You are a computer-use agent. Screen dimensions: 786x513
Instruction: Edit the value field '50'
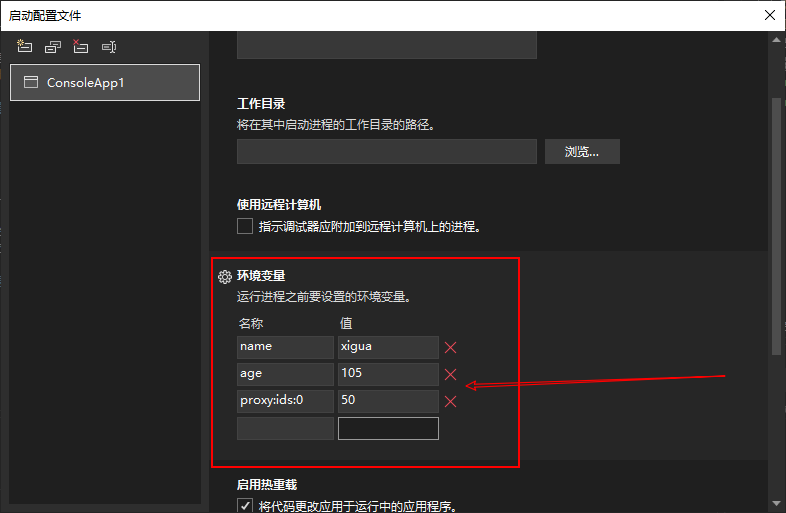point(388,401)
